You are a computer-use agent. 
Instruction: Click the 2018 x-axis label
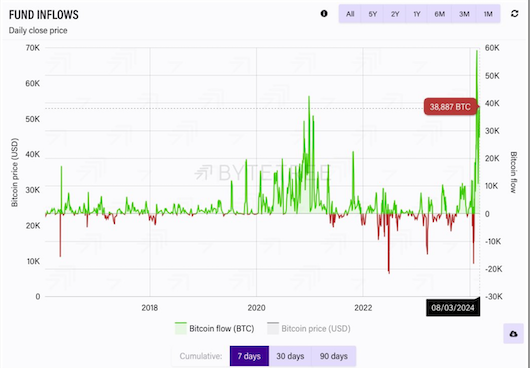150,308
